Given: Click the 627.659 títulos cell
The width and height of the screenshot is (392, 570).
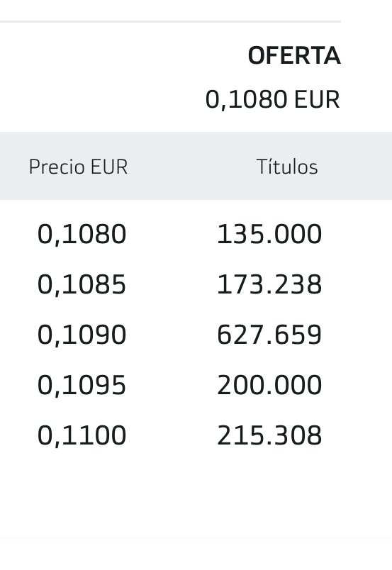Looking at the screenshot, I should pyautogui.click(x=269, y=335).
